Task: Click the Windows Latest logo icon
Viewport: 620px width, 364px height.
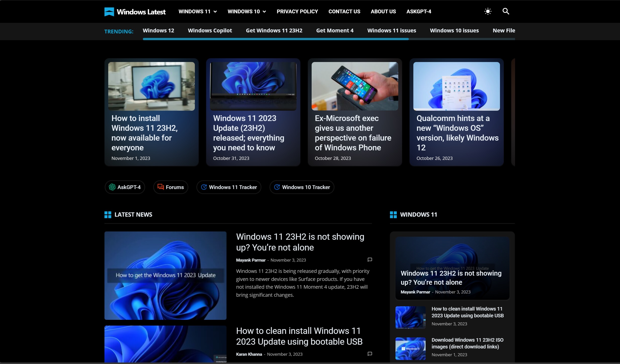Action: (109, 12)
